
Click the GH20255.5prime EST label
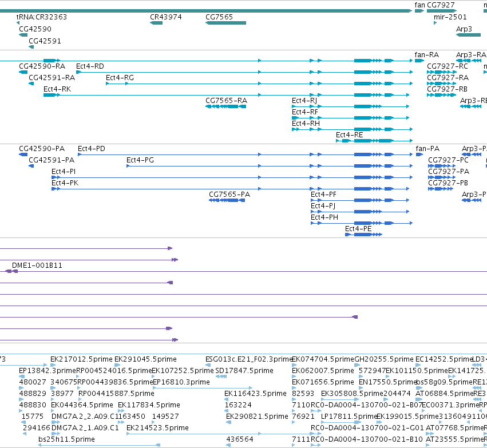coord(384,359)
